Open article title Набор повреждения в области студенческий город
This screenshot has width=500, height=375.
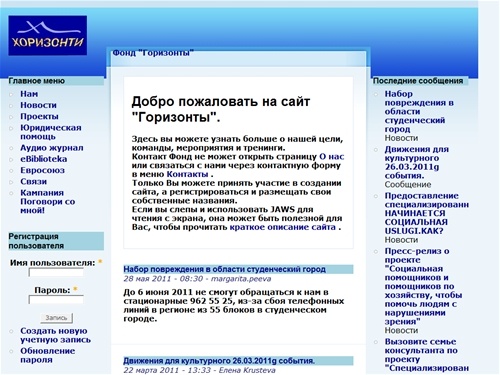click(224, 269)
